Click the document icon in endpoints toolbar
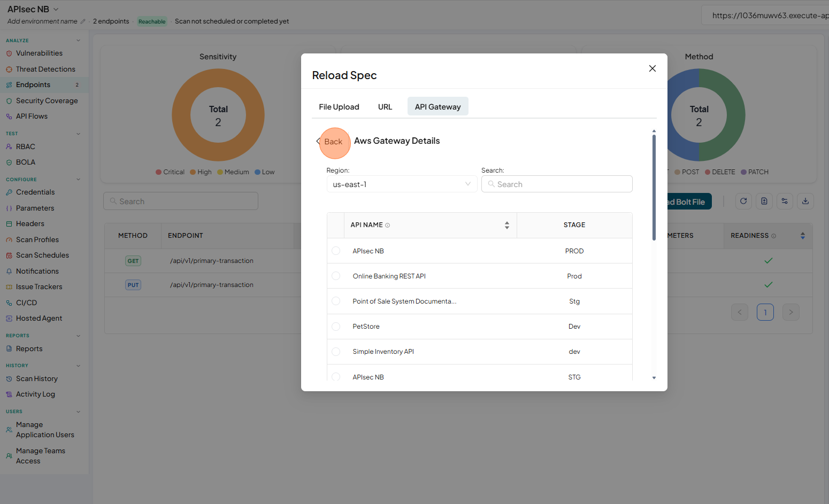The height and width of the screenshot is (504, 829). (x=764, y=201)
